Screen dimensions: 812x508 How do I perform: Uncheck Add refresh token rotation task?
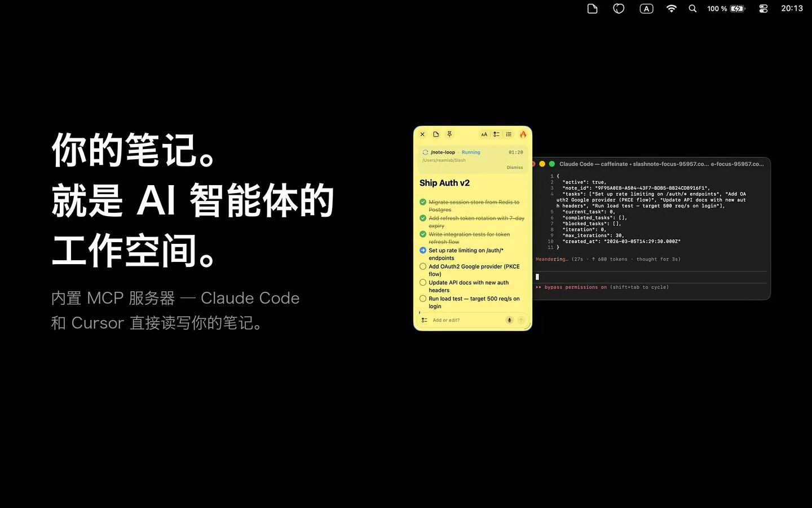click(x=423, y=218)
